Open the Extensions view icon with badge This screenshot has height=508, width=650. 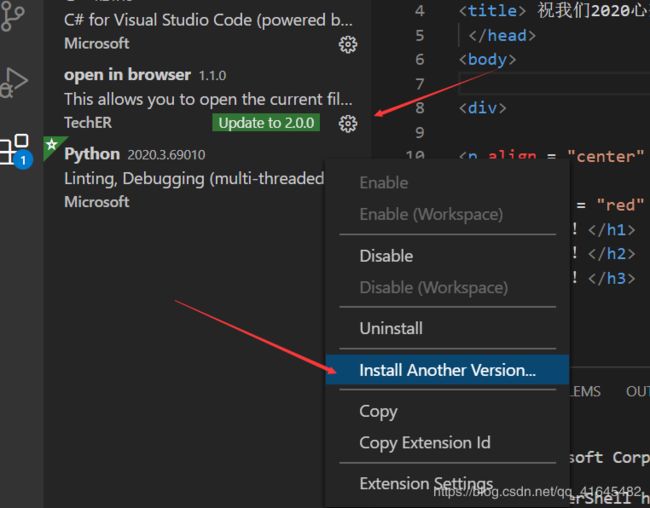pos(15,150)
